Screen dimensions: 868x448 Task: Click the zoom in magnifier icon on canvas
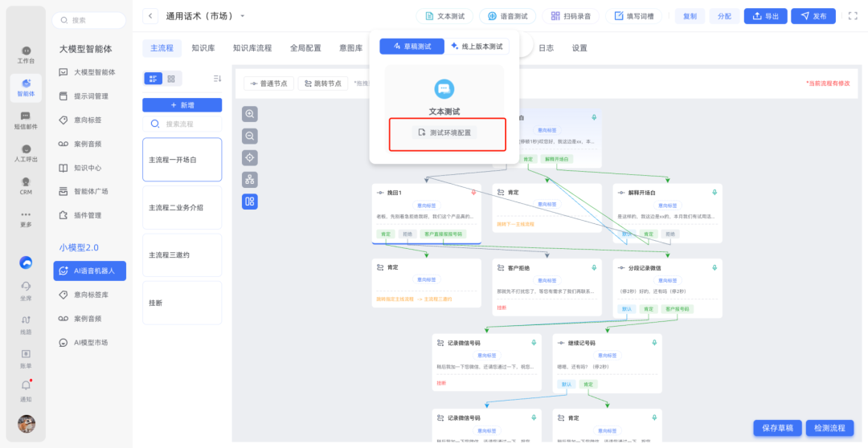tap(250, 114)
